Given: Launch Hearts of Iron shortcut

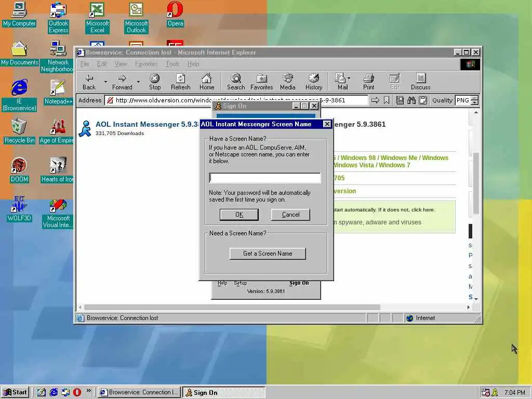Looking at the screenshot, I should (x=57, y=170).
